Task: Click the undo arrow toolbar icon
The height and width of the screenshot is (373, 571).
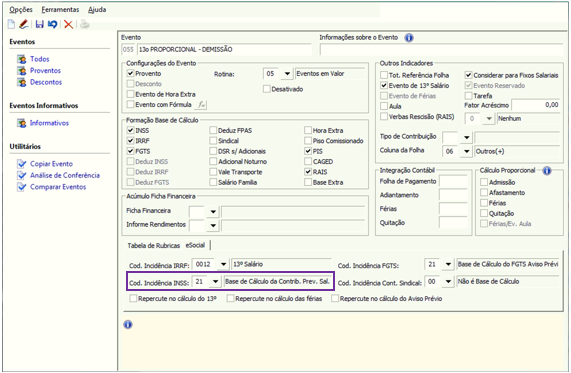Action: pyautogui.click(x=53, y=24)
